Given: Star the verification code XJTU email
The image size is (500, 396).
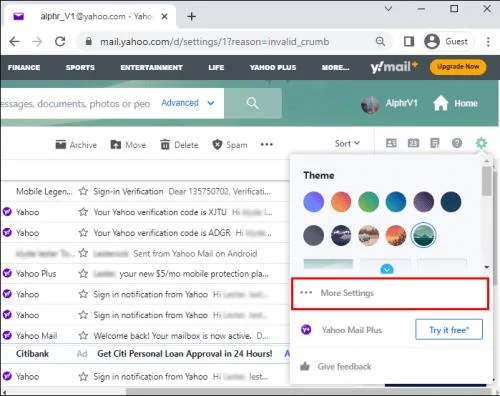Looking at the screenshot, I should 83,212.
